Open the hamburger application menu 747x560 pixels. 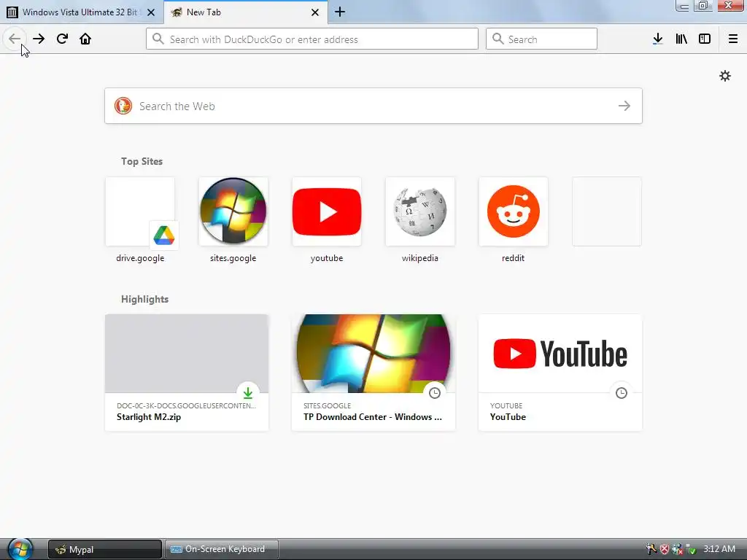click(x=733, y=39)
